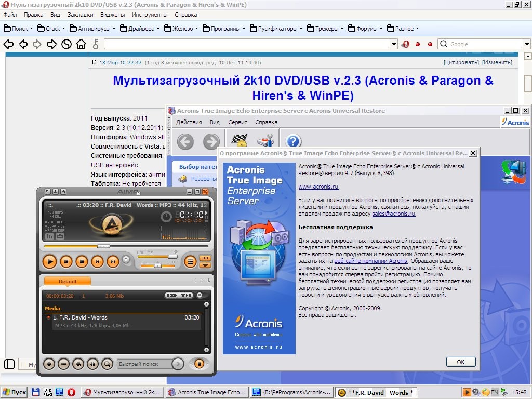Click browser Home toolbar icon

tap(81, 44)
